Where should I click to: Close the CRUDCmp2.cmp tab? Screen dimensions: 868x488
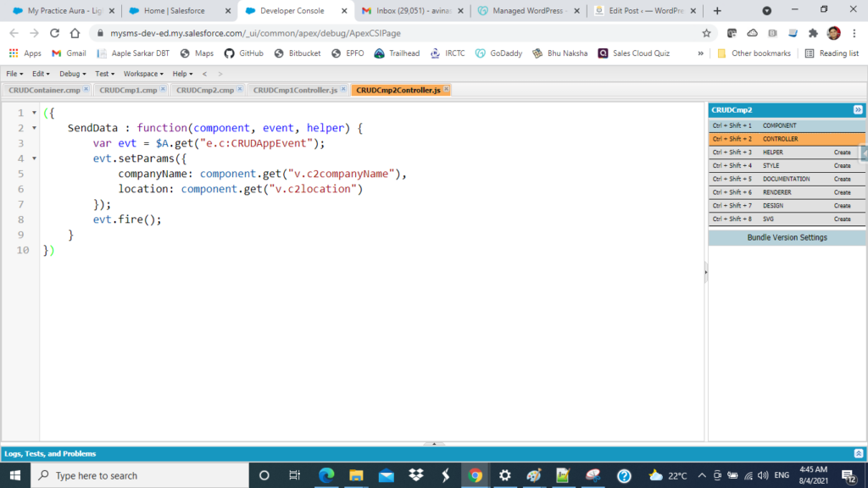[240, 88]
